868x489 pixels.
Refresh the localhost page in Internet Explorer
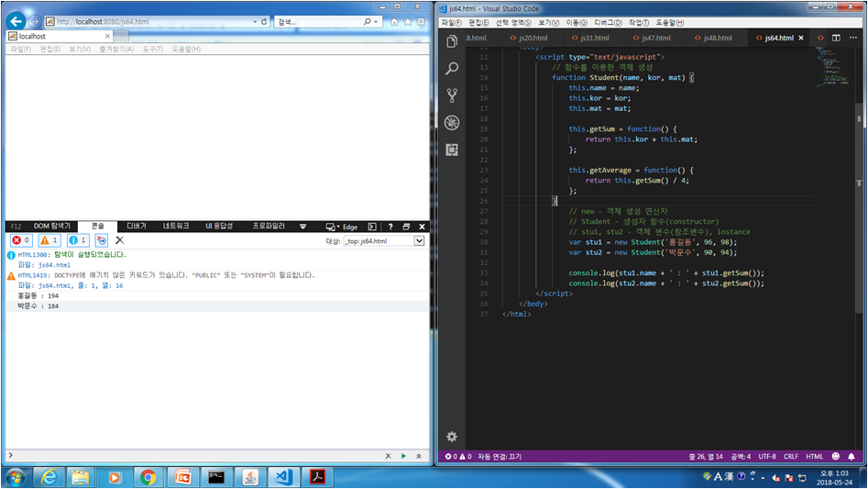[x=264, y=22]
